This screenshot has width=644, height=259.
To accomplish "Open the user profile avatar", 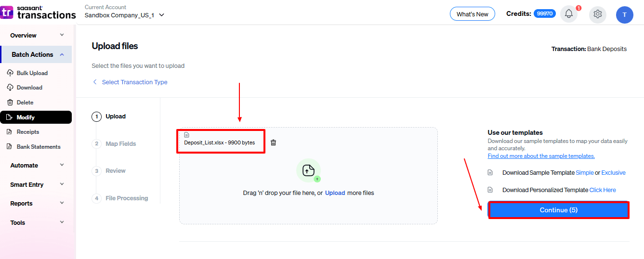I will (x=624, y=14).
